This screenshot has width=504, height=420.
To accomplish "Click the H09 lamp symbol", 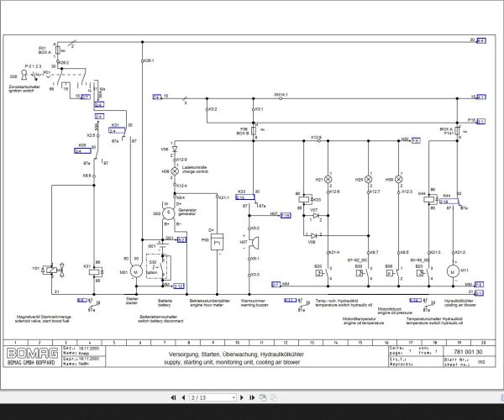I will coord(398,179).
